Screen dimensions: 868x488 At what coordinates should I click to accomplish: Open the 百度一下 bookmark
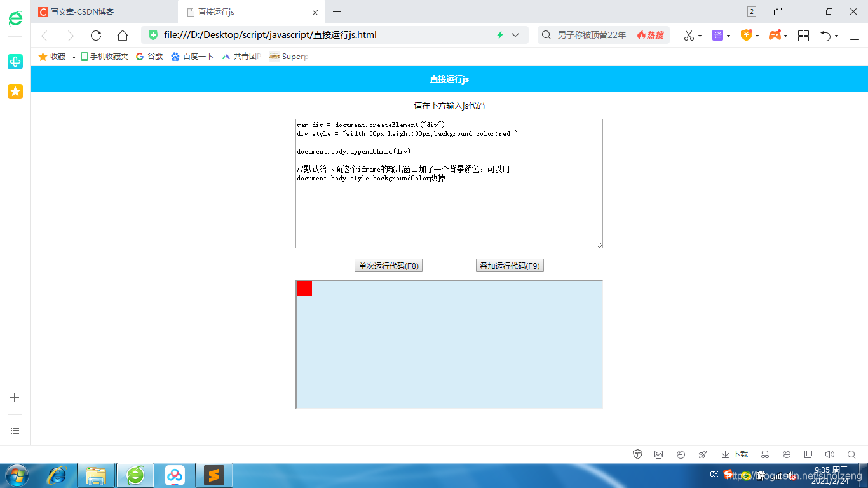pos(193,57)
